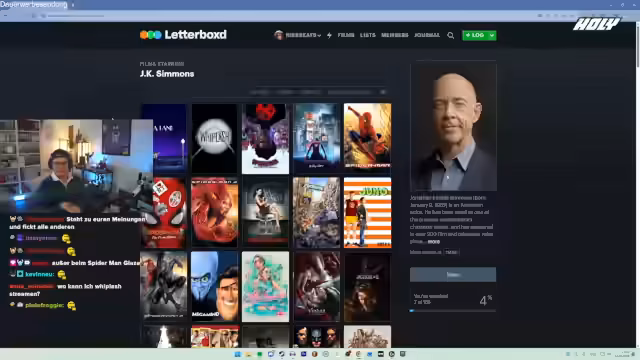Click "more" in J.K. Simmons bio
640x360 pixels.
coord(433,242)
